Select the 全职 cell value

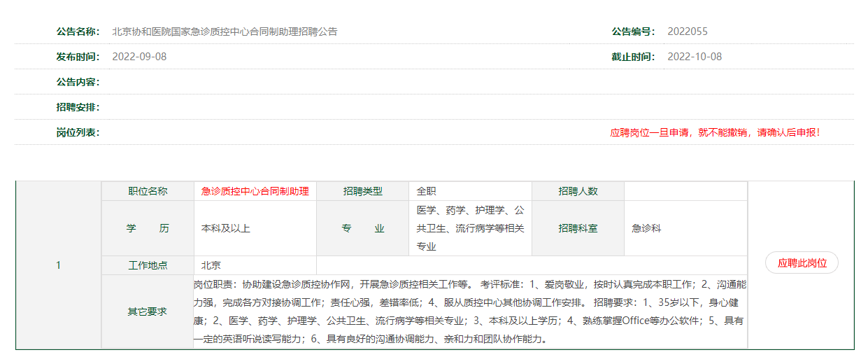(470, 191)
